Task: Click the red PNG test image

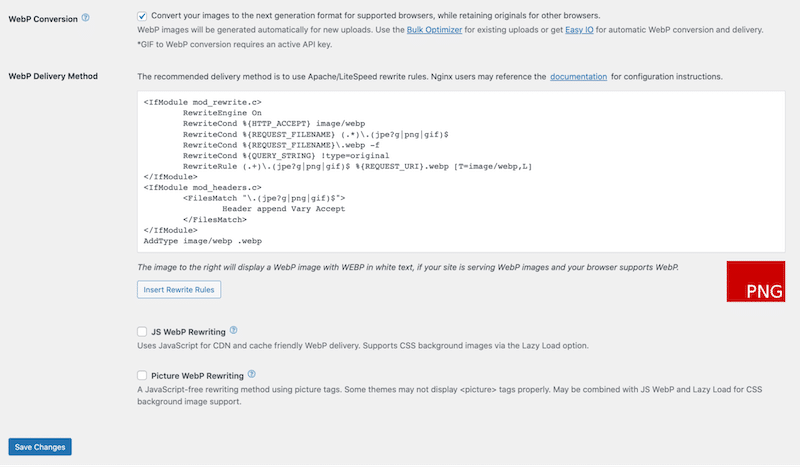Action: [755, 282]
